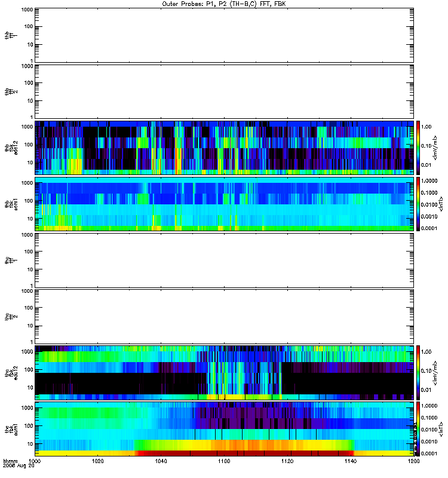Click the "10" y-axis tick of thb fbk scm1
Viewport: 448px width, 478px height.
pyautogui.click(x=30, y=219)
